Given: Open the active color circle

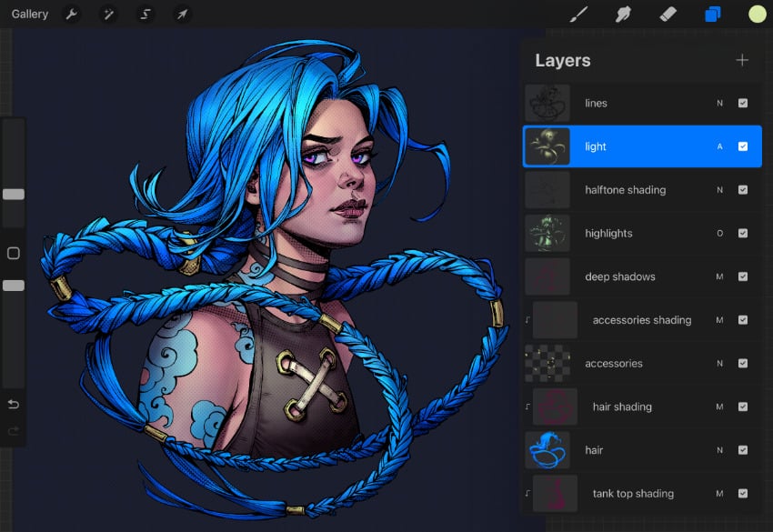Looking at the screenshot, I should point(758,15).
